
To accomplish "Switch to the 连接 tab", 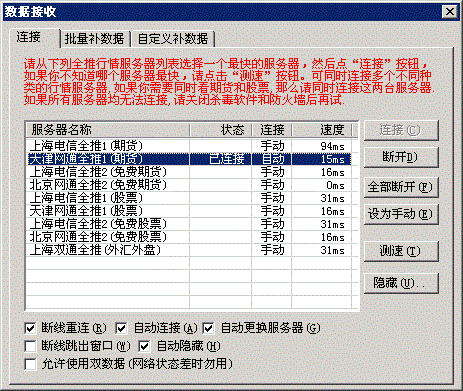I will click(x=35, y=37).
